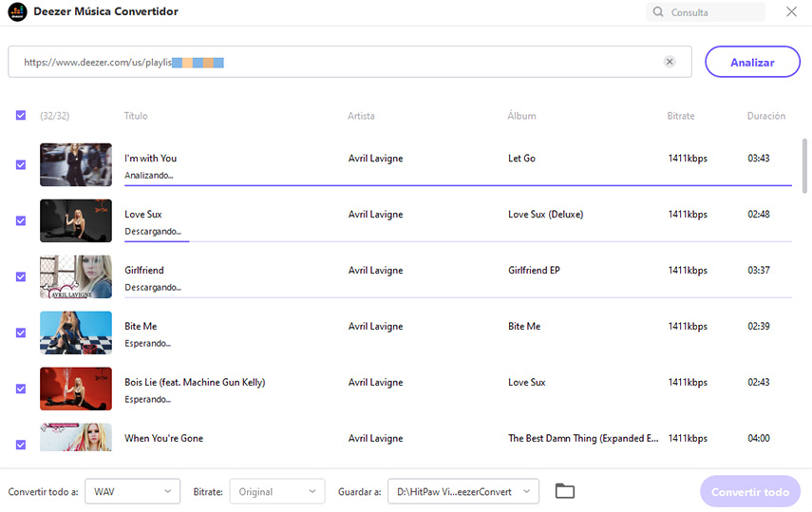Uncheck the Love Sux track checkbox
This screenshot has width=812, height=512.
[21, 220]
